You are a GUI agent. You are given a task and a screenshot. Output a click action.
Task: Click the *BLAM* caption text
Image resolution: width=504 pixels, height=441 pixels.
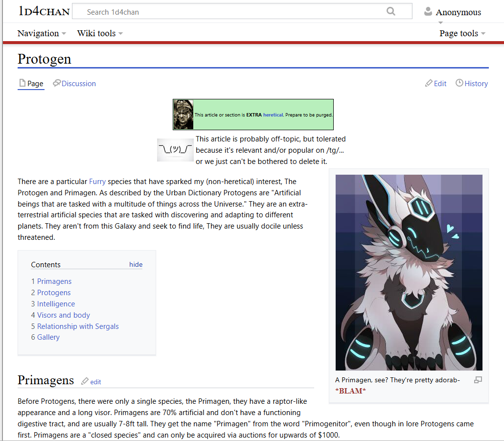[x=350, y=391]
